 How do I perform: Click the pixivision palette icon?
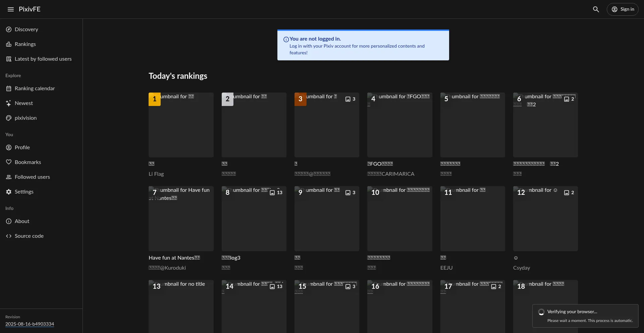click(9, 118)
